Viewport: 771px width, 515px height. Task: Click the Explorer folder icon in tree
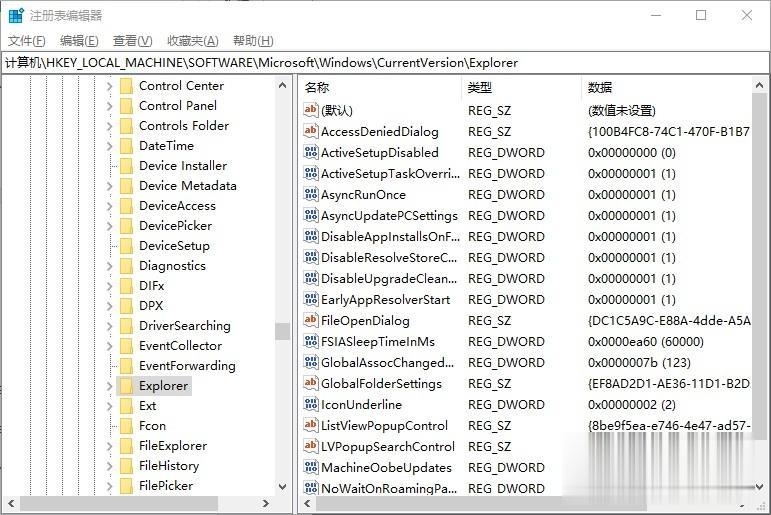(x=126, y=386)
